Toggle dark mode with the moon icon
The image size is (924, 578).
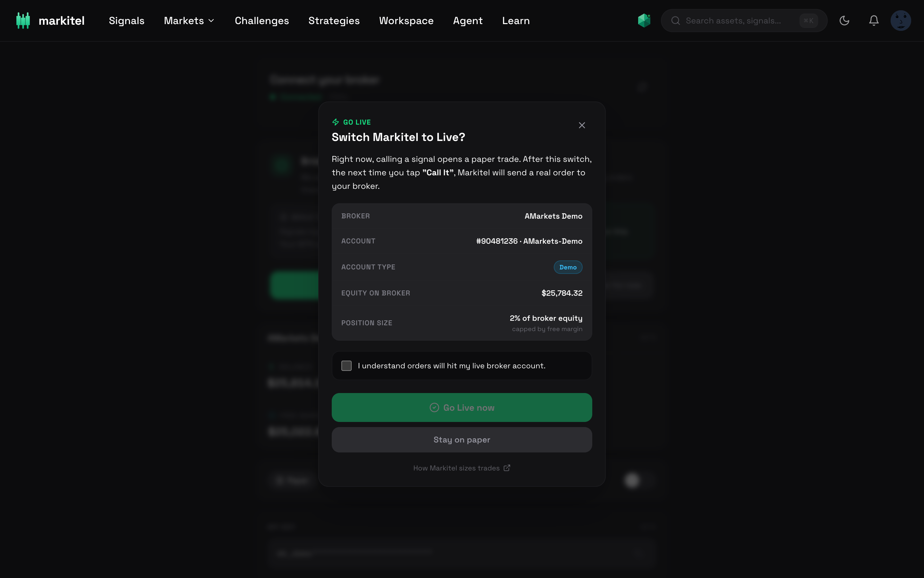click(844, 21)
